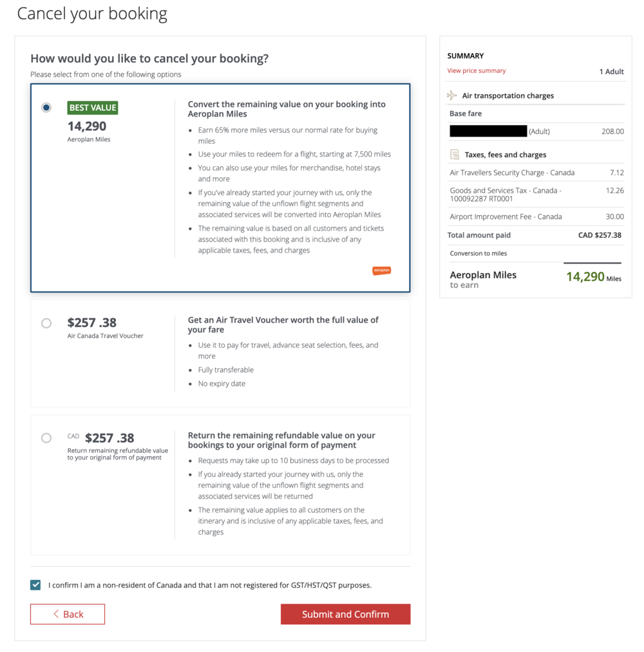
Task: Uncheck the non-resident of Canada confirmation checkbox
Action: 35,585
